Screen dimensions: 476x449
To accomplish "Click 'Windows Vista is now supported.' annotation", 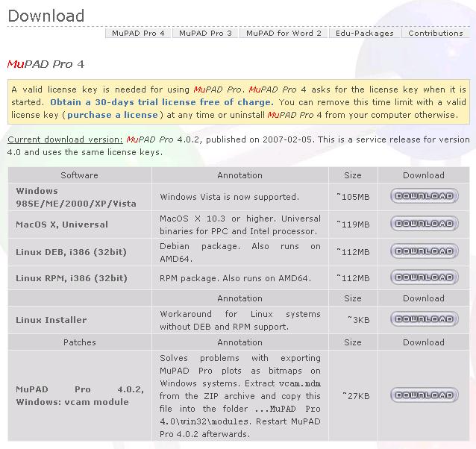I will [230, 197].
